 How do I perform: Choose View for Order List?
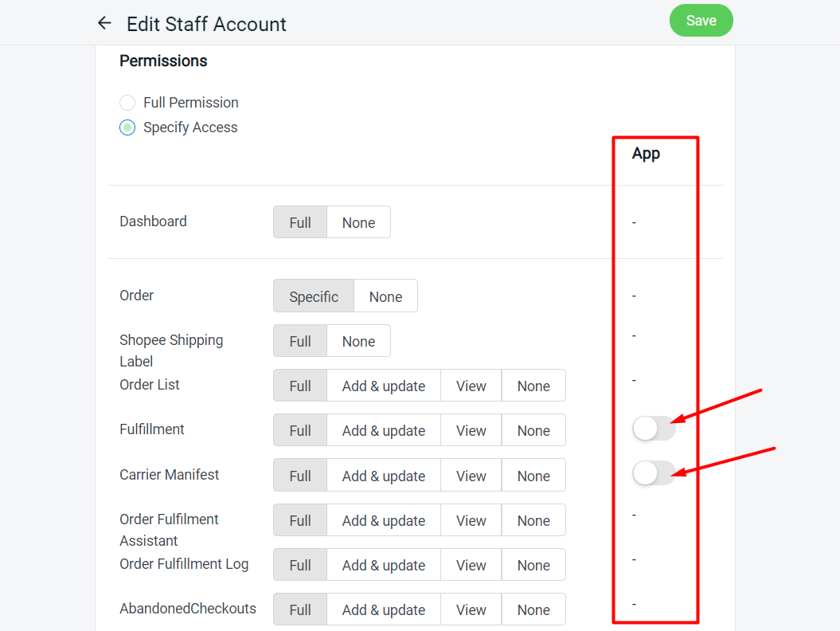tap(471, 386)
